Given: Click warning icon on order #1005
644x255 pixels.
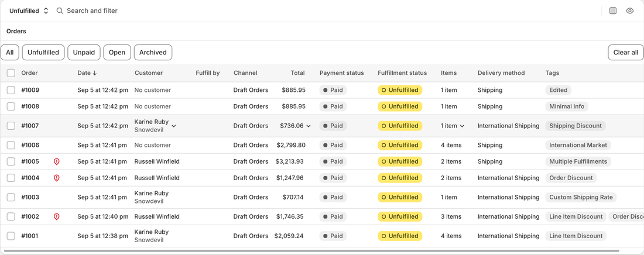Looking at the screenshot, I should pos(57,162).
